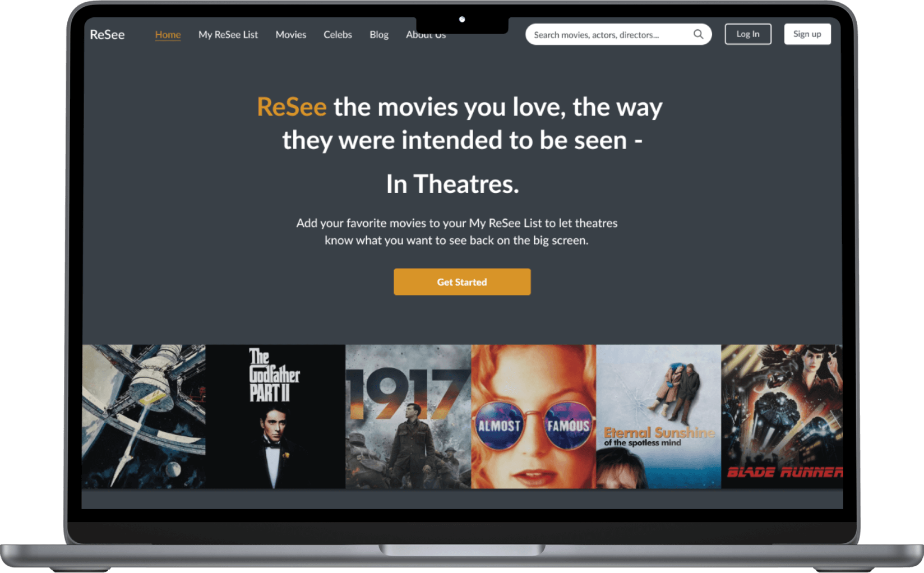Open the Movies nav item
This screenshot has width=924, height=573.
290,35
